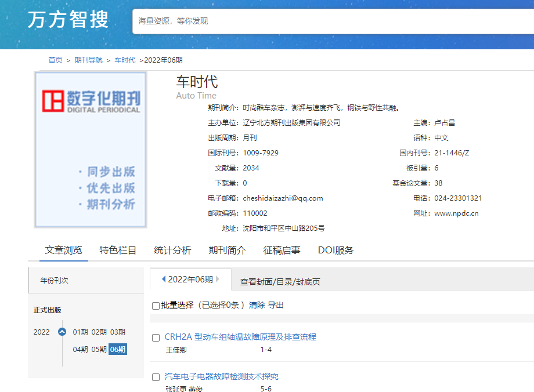The height and width of the screenshot is (392, 534).
Task: Click the postal code 110002
Action: 255,213
